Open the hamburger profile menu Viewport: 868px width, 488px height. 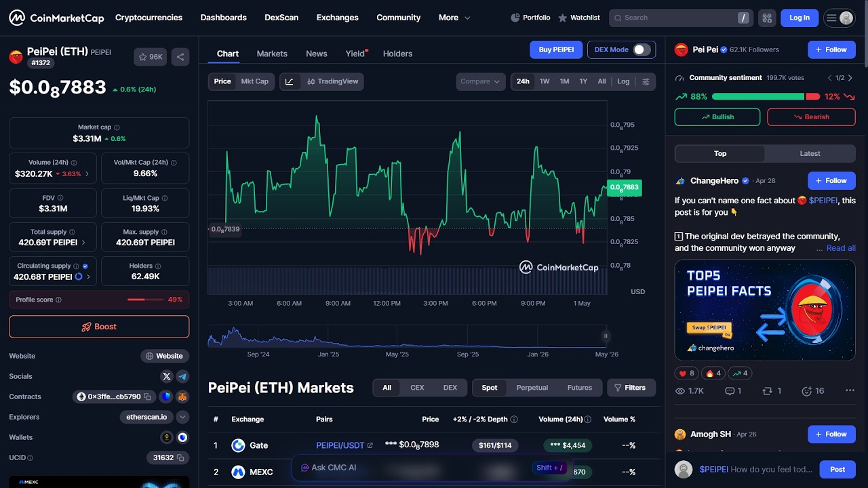[839, 18]
